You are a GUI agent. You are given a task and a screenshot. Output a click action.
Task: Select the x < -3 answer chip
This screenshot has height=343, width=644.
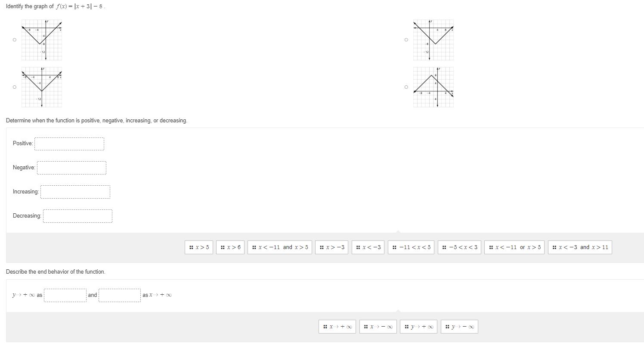368,247
